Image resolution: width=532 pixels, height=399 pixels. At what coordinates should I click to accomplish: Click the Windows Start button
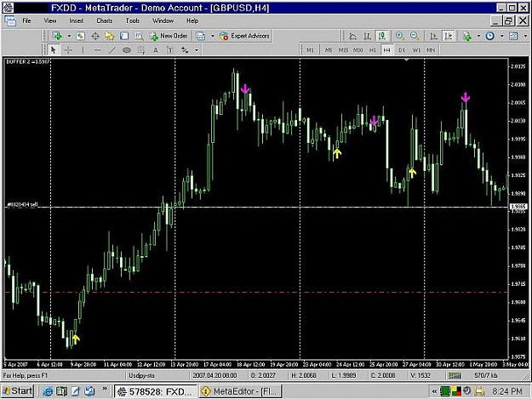click(x=17, y=391)
